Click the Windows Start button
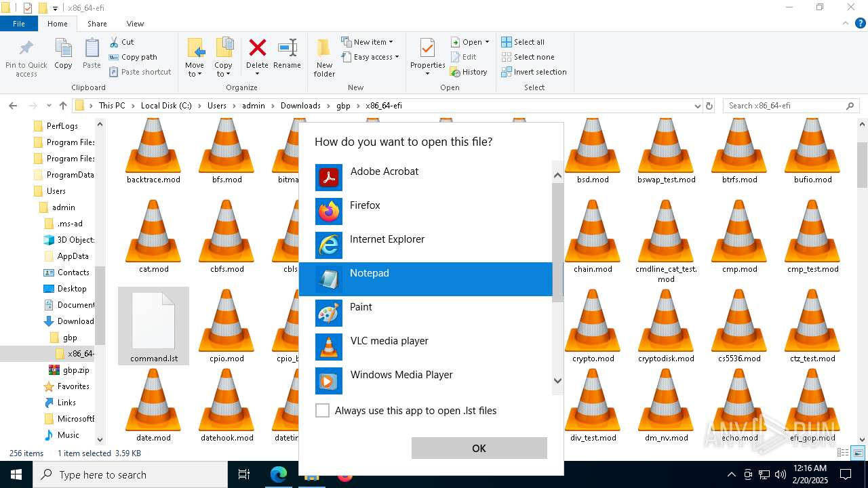This screenshot has width=868, height=488. 16,474
